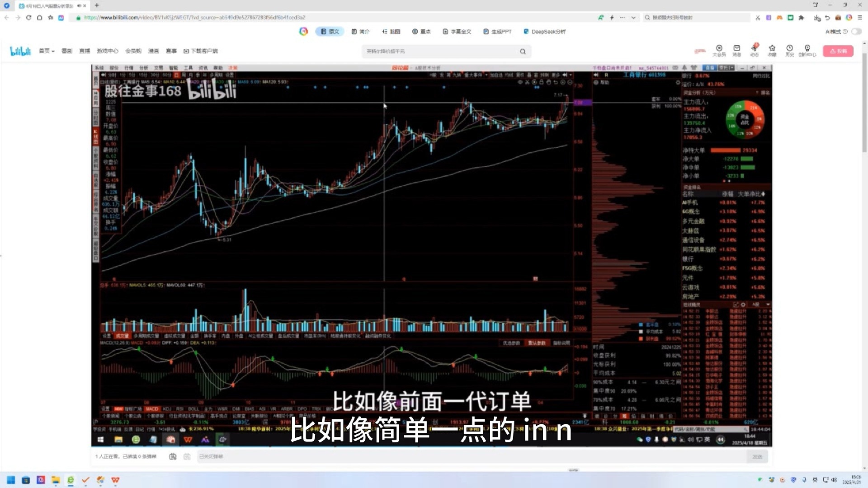Launch WPS Office from the taskbar
The height and width of the screenshot is (488, 868).
pos(116,481)
